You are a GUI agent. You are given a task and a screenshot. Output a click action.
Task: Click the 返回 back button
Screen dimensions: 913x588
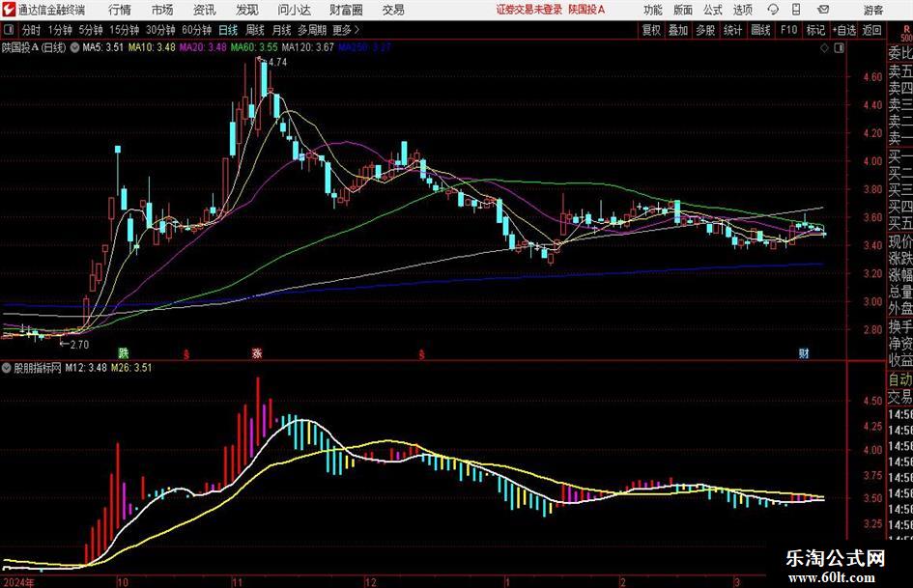coord(871,30)
